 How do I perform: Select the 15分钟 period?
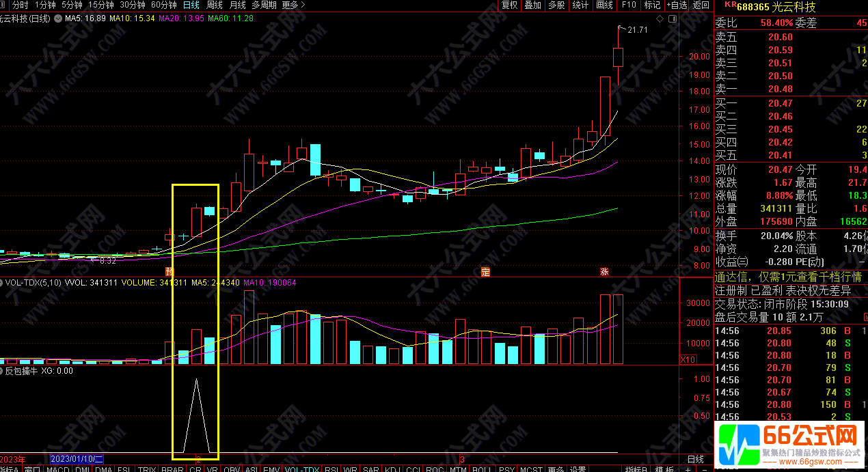click(x=101, y=5)
